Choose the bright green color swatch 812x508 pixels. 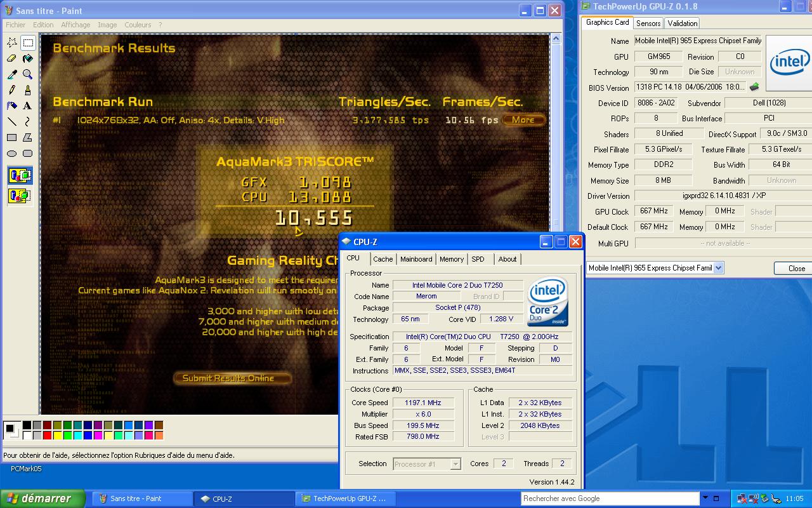tap(67, 435)
